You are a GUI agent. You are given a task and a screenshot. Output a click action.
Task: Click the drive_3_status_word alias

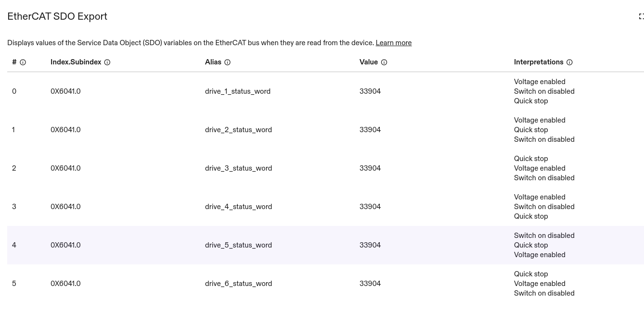[x=238, y=168]
